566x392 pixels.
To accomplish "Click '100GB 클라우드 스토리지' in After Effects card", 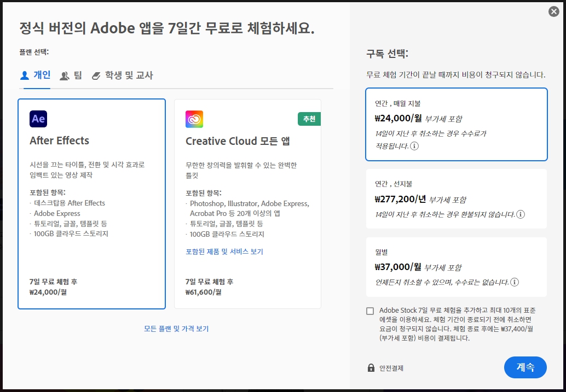I will point(71,233).
